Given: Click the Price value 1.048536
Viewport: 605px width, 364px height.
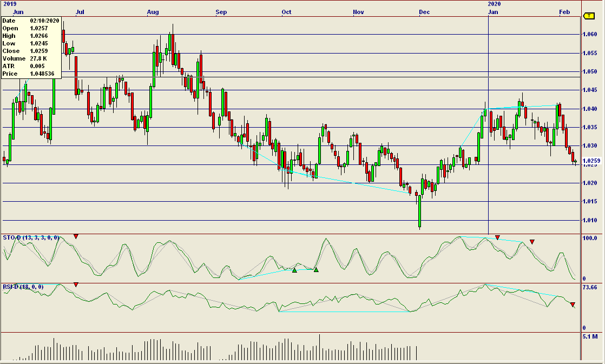Looking at the screenshot, I should [42, 74].
